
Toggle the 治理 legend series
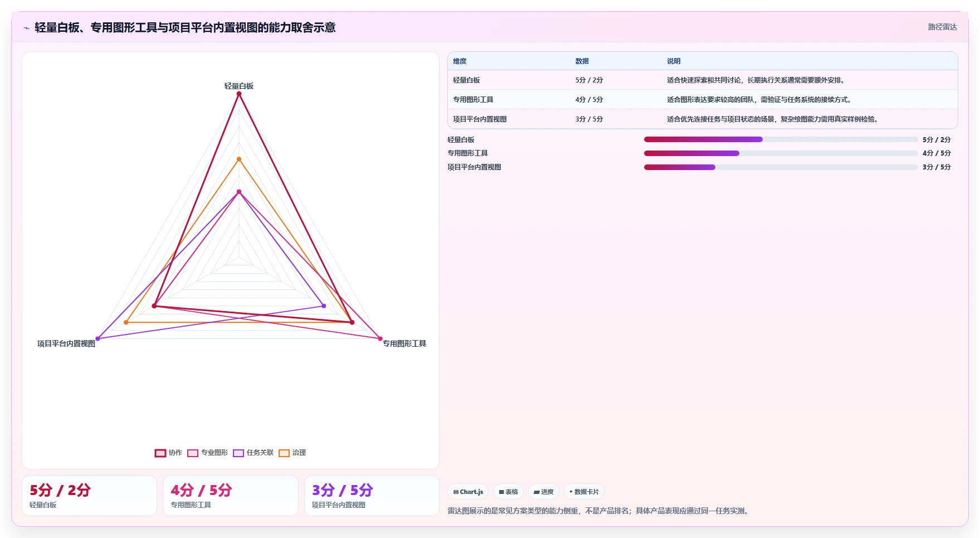(292, 453)
